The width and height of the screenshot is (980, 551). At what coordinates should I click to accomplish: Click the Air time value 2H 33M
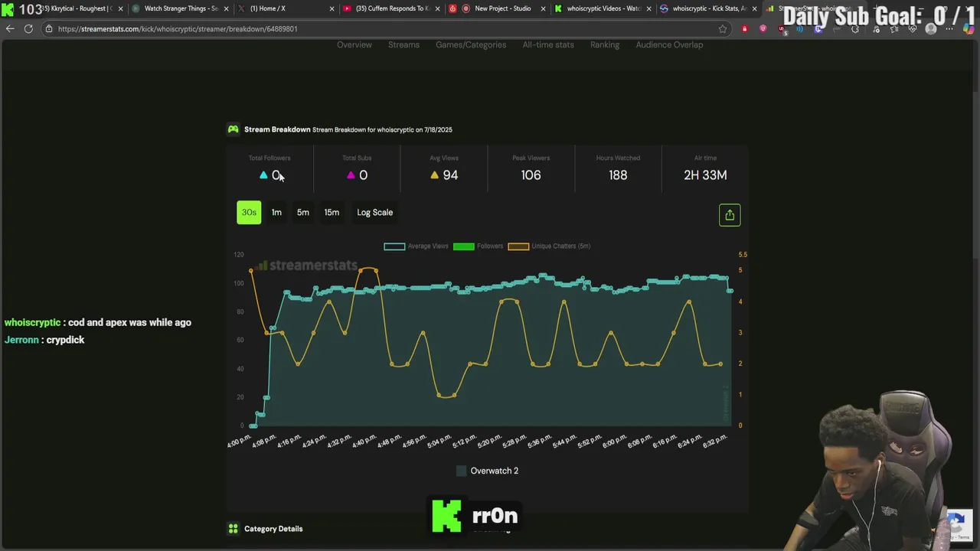[x=705, y=175]
